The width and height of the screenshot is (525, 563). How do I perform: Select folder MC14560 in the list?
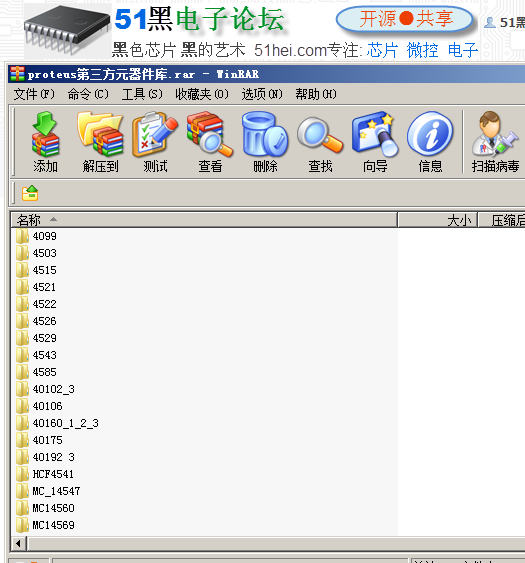coord(45,508)
